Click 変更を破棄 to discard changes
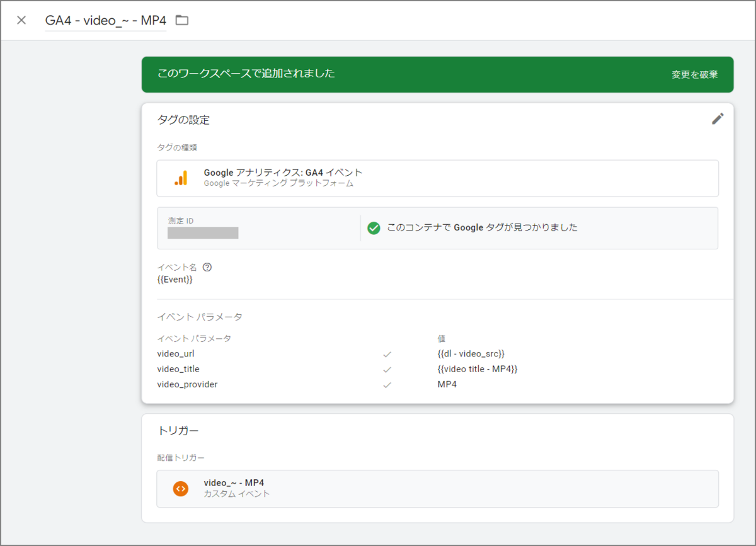 click(x=694, y=74)
